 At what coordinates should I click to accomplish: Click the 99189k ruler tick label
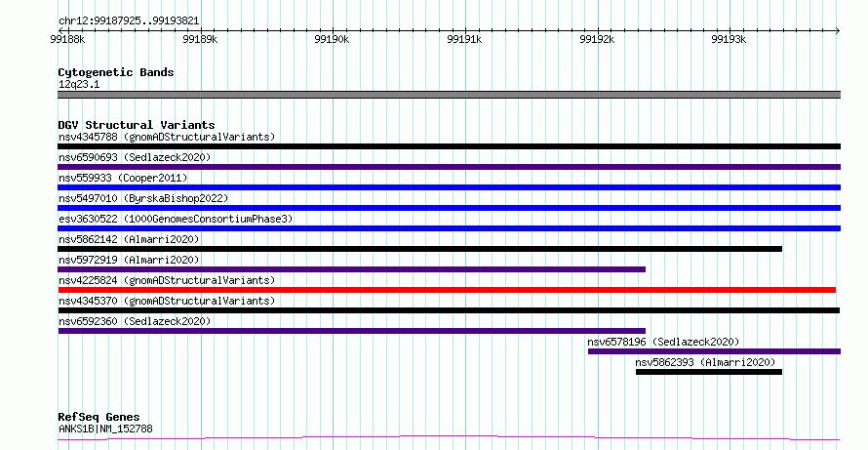pyautogui.click(x=200, y=39)
